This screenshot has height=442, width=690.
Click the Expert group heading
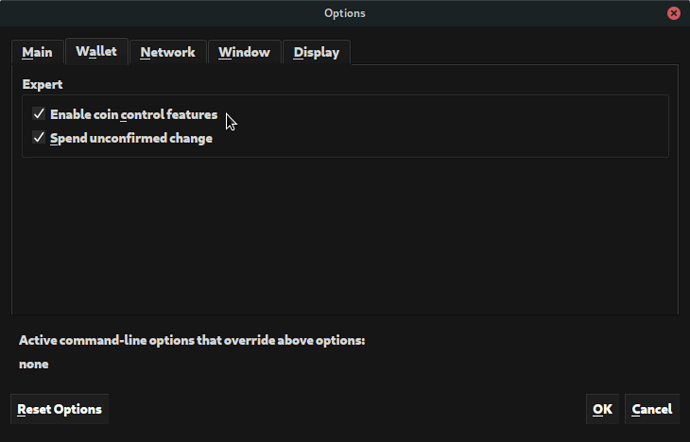(42, 85)
